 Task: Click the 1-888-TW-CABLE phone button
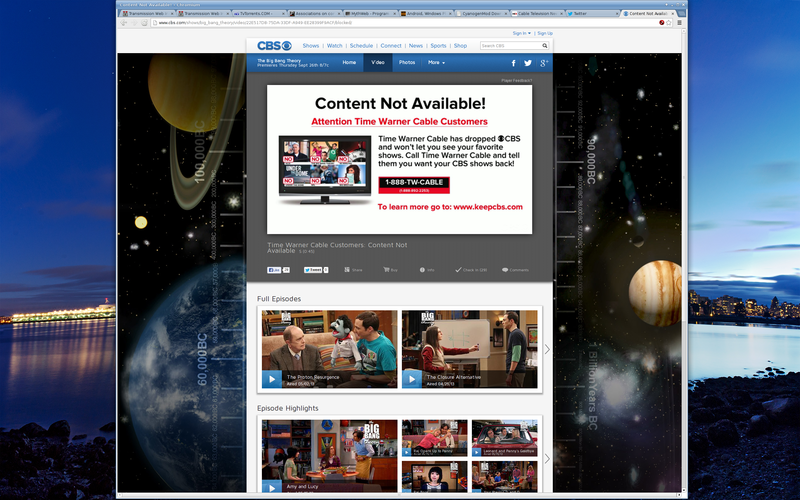pos(414,185)
